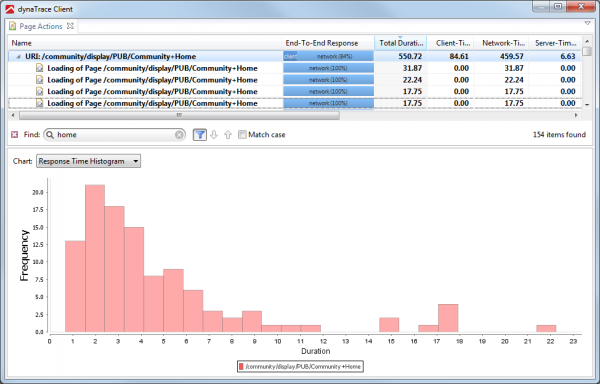Toggle the filter funnel button
Screen dimensions: 600x384
point(200,135)
